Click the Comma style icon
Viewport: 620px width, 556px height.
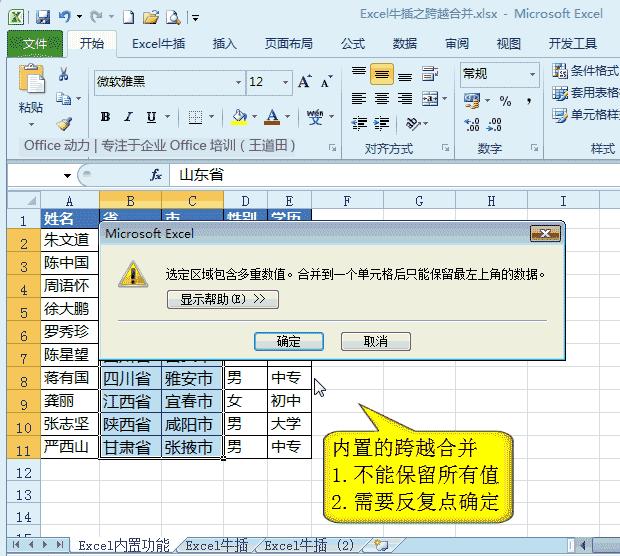click(x=529, y=102)
